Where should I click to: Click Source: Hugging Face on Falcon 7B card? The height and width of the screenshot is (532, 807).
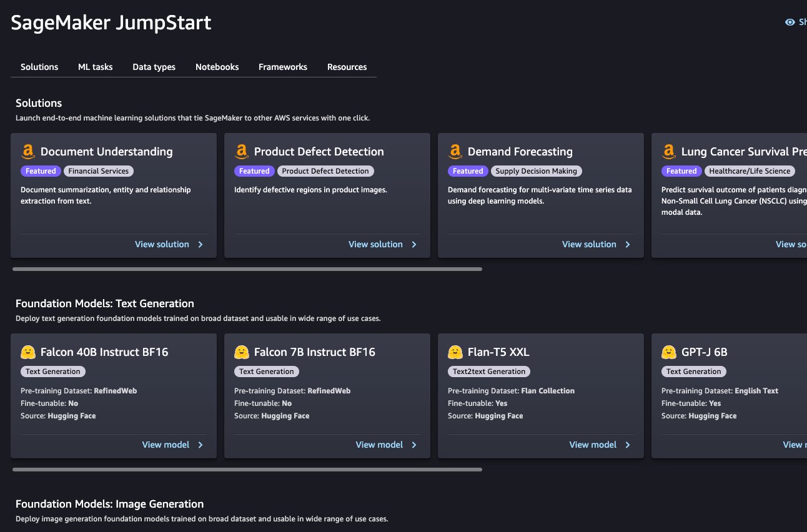click(272, 416)
